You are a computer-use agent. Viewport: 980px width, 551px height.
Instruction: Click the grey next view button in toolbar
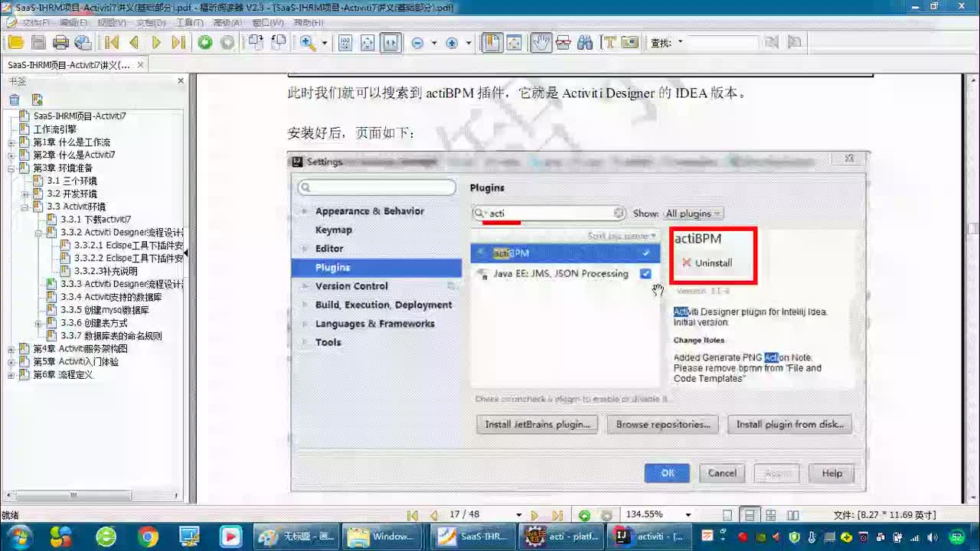click(227, 43)
